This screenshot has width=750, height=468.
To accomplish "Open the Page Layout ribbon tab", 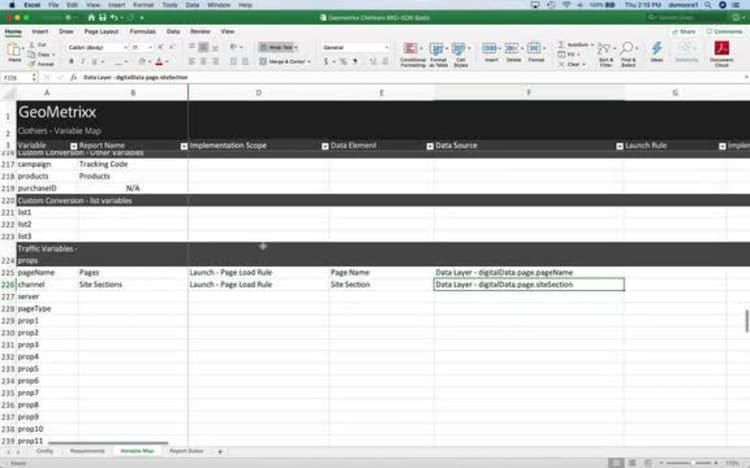I will pyautogui.click(x=101, y=32).
